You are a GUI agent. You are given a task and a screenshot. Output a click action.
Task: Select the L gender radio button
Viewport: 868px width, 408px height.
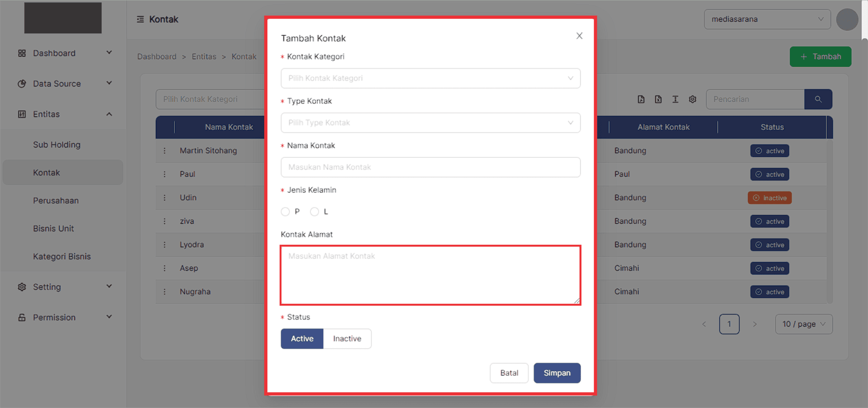(315, 211)
